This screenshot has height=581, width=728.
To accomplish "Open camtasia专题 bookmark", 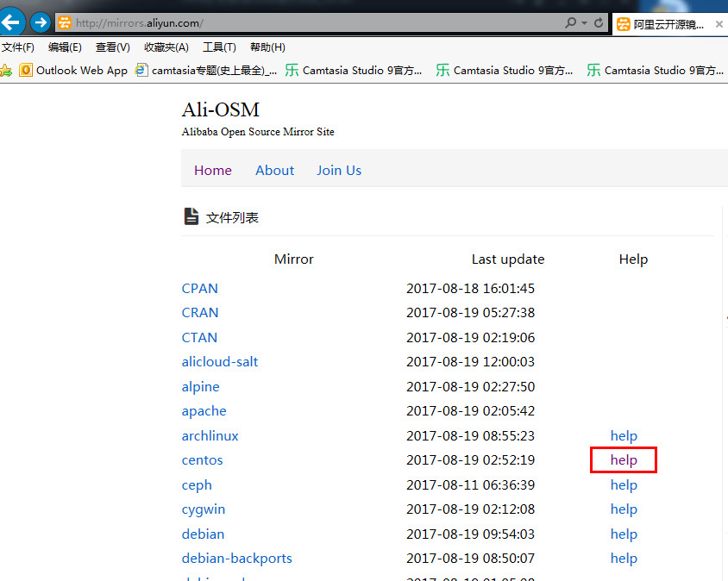I will pos(206,71).
